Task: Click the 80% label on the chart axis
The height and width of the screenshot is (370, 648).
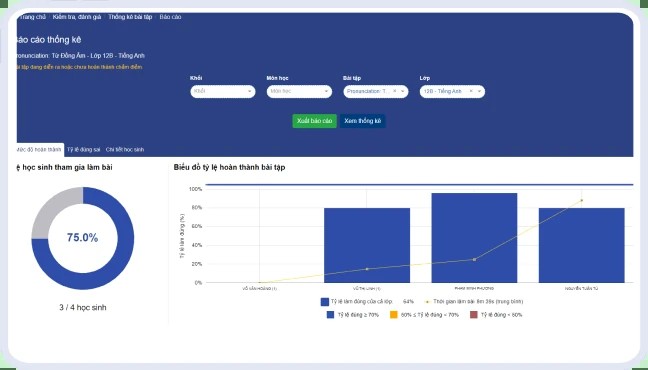Action: [197, 208]
